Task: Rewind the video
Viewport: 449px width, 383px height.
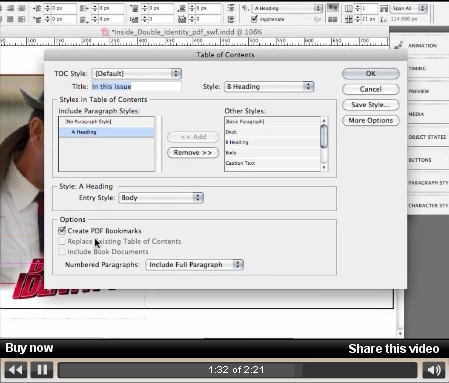Action: 15,370
